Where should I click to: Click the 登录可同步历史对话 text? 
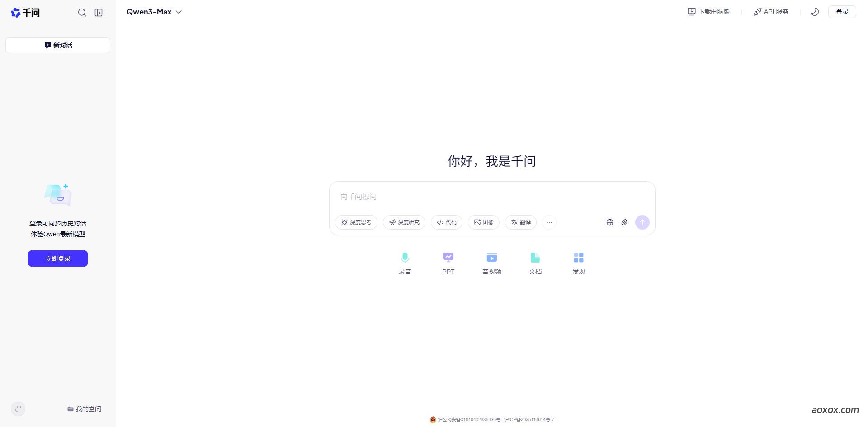coord(58,223)
